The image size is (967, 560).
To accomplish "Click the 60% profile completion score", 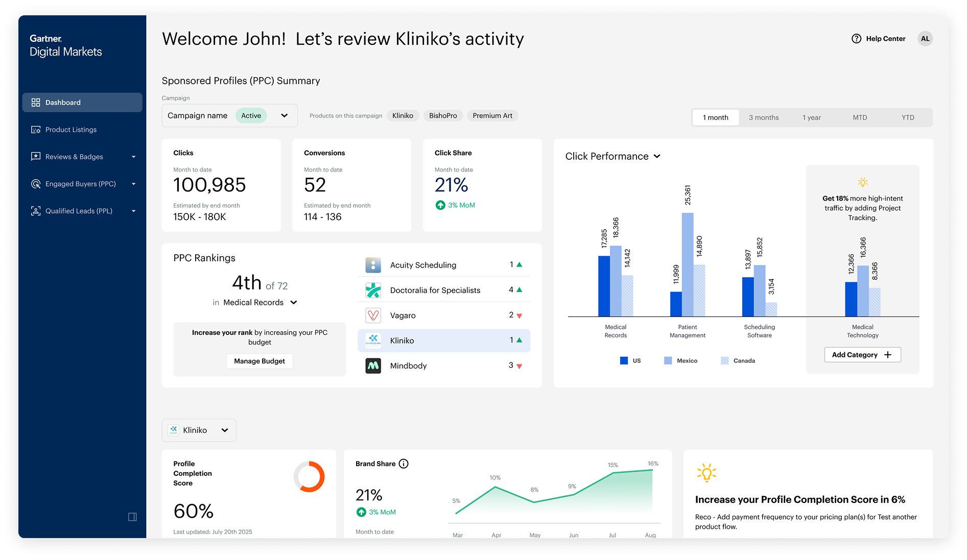I will (193, 511).
